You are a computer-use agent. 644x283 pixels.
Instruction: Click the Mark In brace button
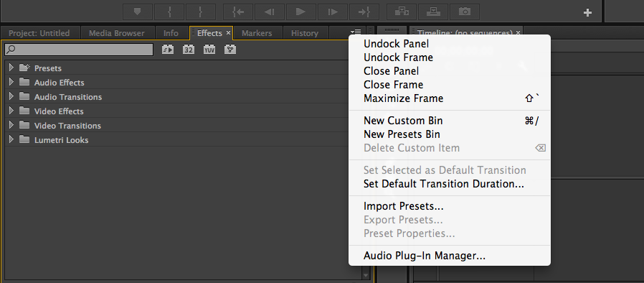[169, 12]
